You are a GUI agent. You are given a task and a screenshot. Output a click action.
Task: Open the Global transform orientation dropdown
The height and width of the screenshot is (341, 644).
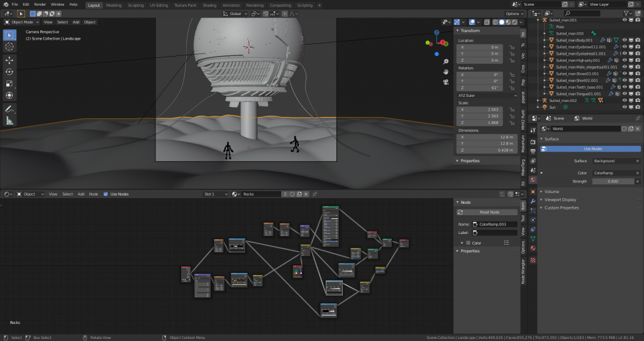point(235,14)
